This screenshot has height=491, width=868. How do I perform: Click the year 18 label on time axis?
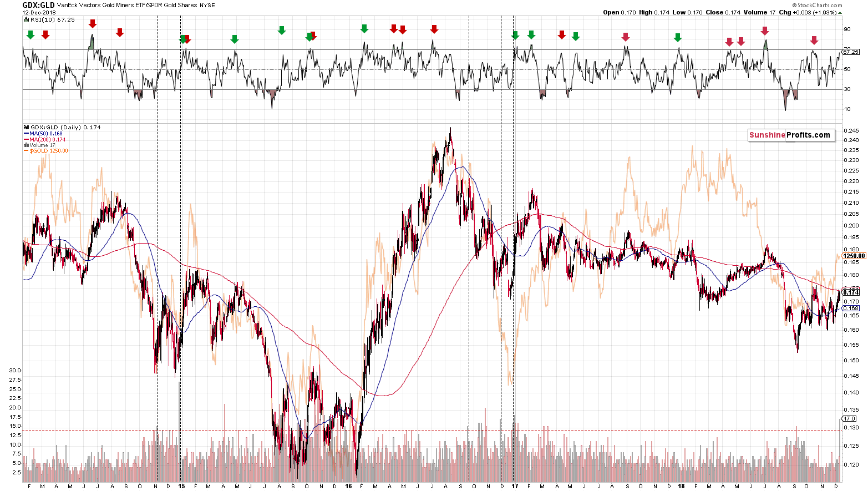[681, 486]
